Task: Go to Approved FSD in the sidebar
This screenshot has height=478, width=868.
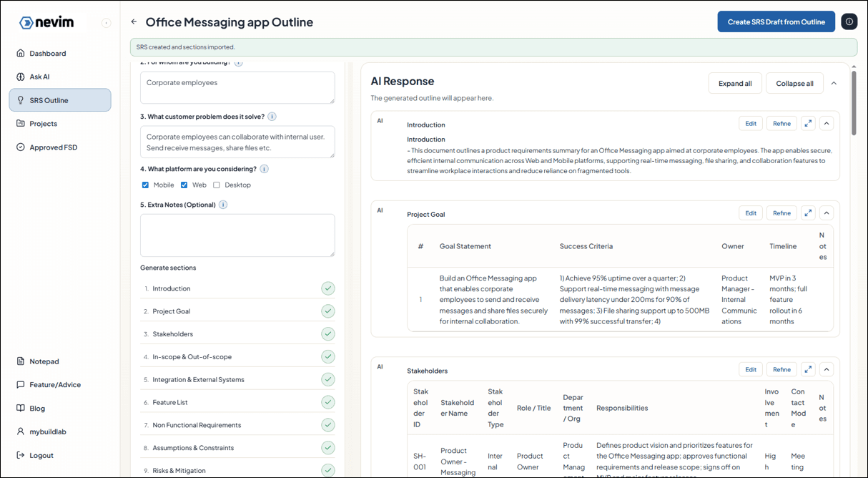Action: [x=53, y=147]
